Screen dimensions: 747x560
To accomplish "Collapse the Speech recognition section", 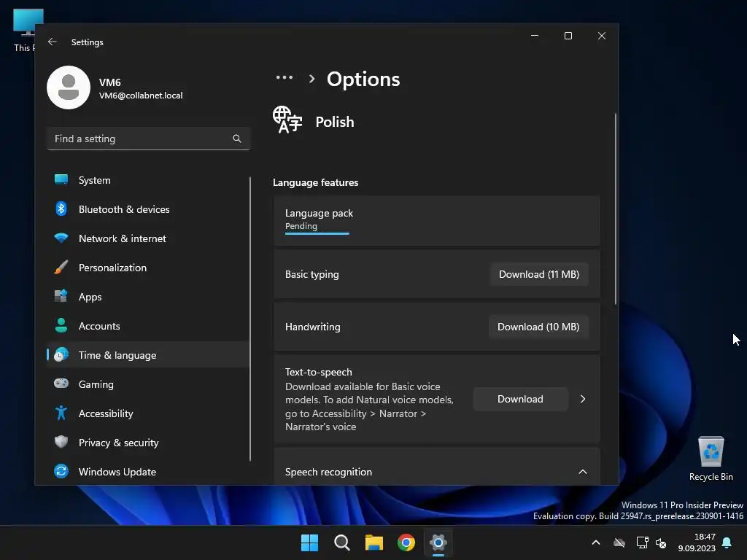I will point(583,472).
